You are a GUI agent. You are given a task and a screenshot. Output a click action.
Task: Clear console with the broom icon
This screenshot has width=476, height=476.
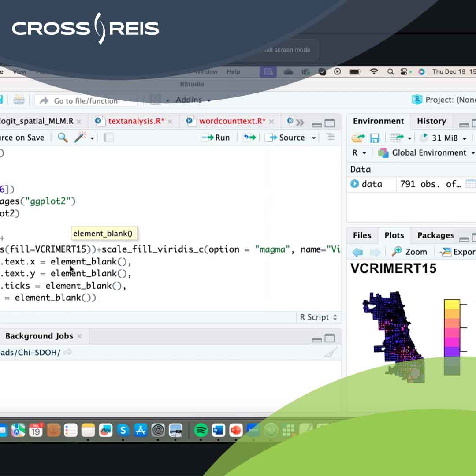click(x=331, y=352)
